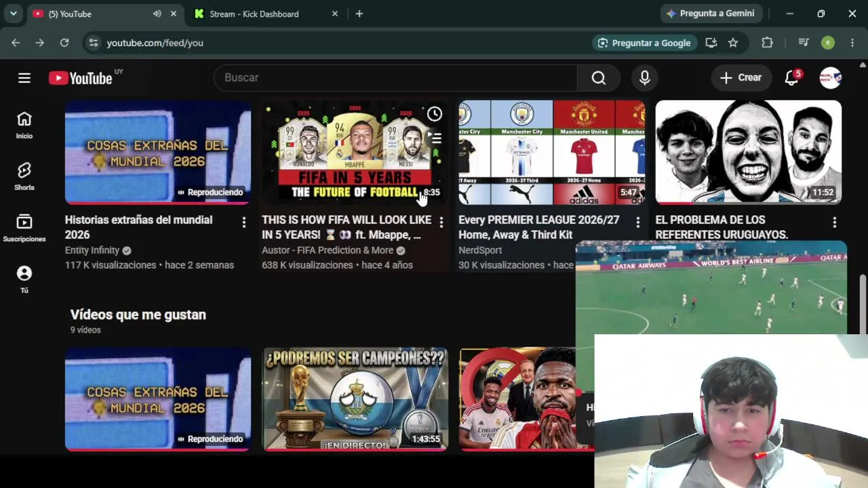Image resolution: width=868 pixels, height=488 pixels.
Task: Open the NerdSport channel link
Action: coord(480,250)
